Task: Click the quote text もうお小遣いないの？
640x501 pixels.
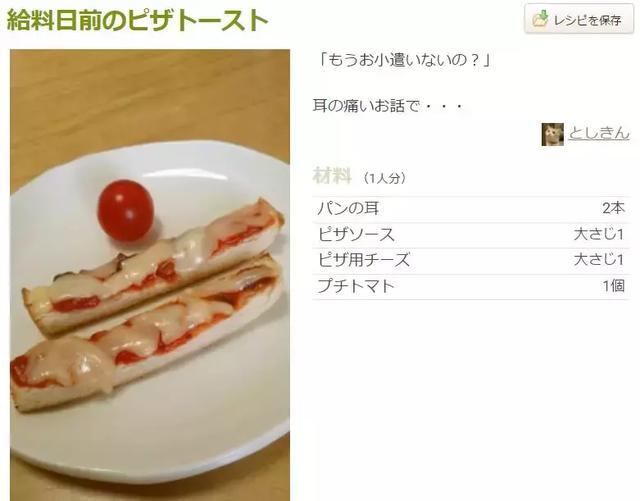Action: click(404, 60)
